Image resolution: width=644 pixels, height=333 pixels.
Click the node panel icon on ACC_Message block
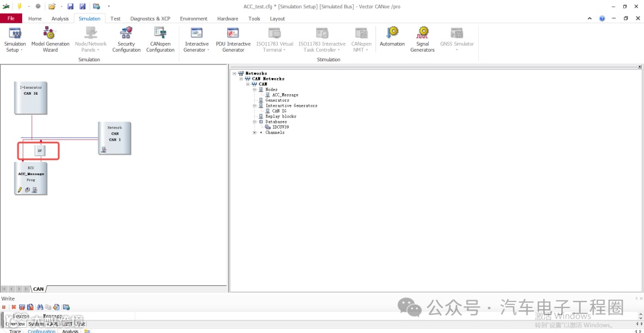35,190
